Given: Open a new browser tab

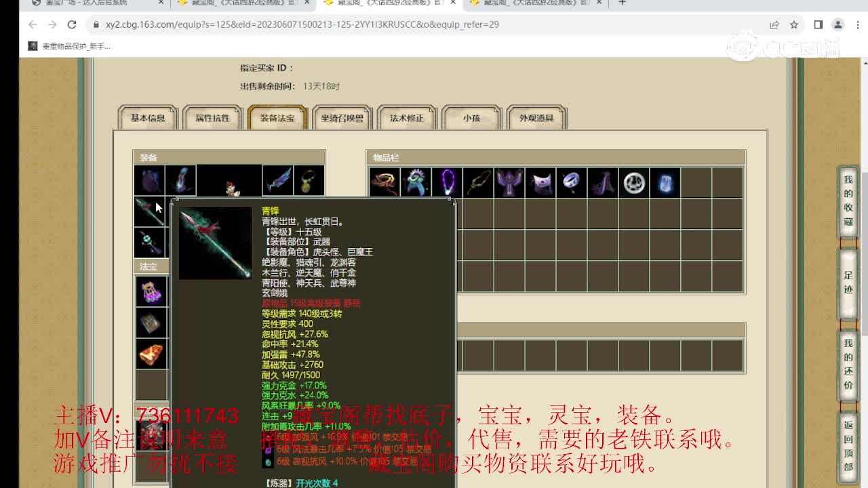Looking at the screenshot, I should point(622,3).
